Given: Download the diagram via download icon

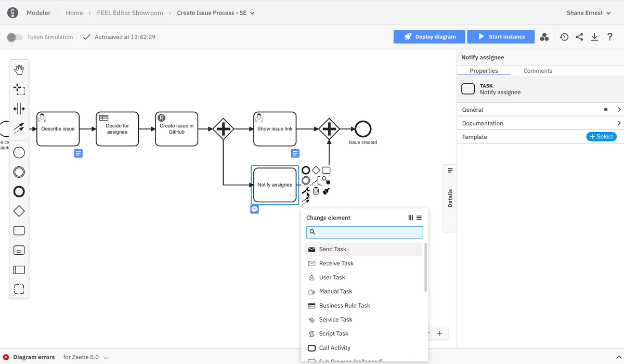Looking at the screenshot, I should [x=594, y=37].
